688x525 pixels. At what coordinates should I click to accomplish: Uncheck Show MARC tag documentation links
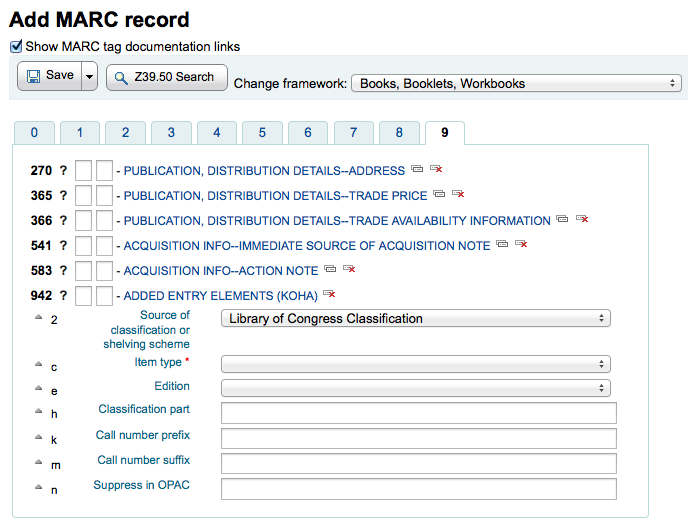[x=16, y=46]
